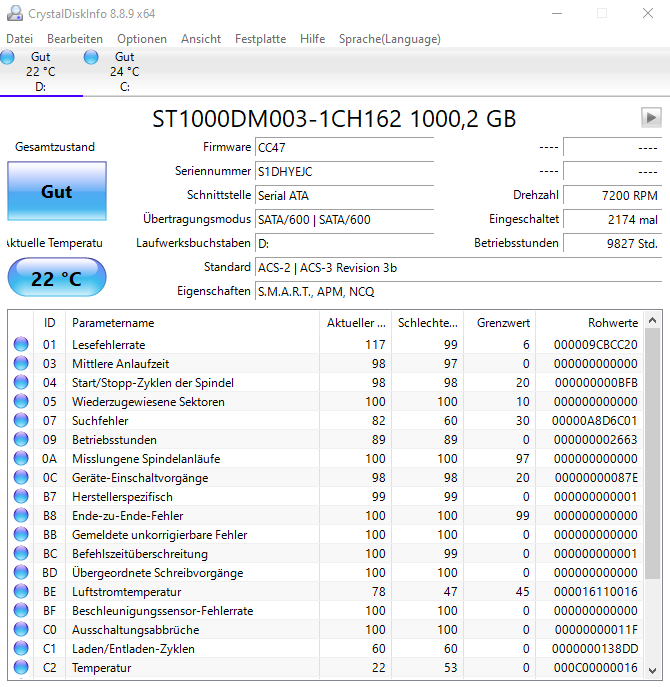Click the Laufwerksbuchstaben field D:

[x=344, y=243]
